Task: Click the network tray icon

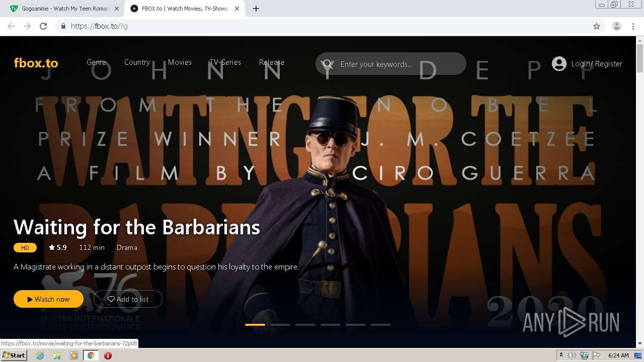Action: [584, 355]
